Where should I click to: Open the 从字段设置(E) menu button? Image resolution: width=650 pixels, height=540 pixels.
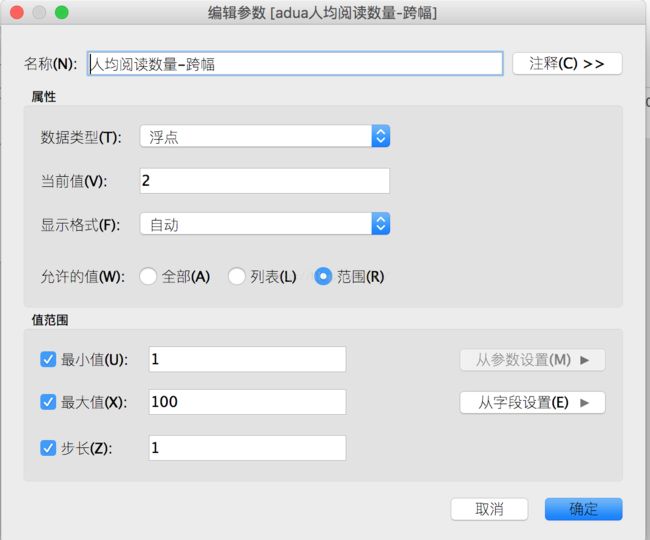click(532, 403)
